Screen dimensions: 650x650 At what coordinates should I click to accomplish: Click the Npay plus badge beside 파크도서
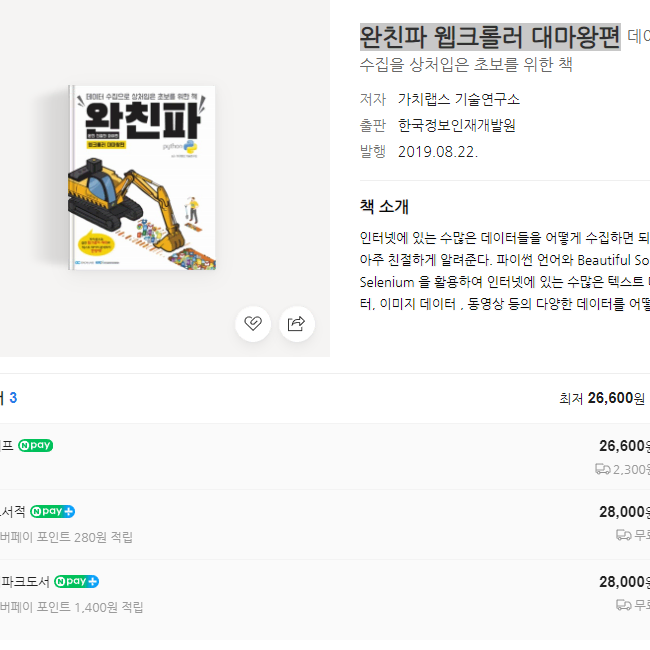[x=76, y=582]
